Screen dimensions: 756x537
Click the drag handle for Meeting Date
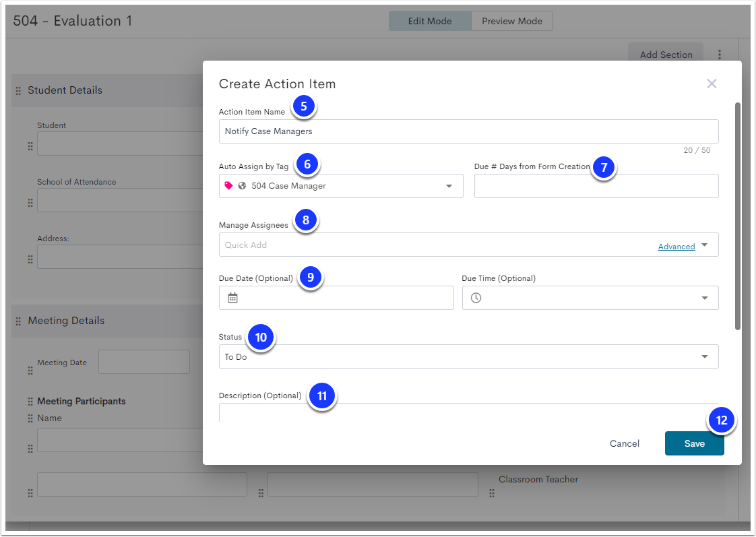tap(30, 370)
